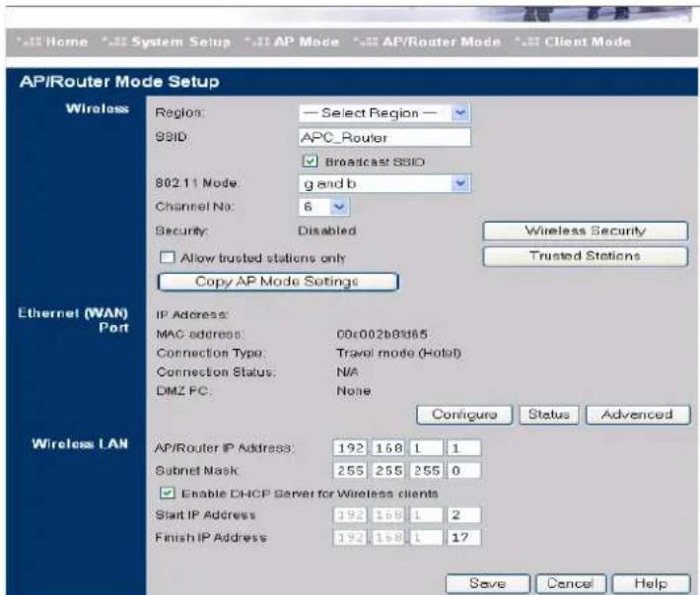Click the Help button
This screenshot has width=700, height=595.
click(x=652, y=583)
